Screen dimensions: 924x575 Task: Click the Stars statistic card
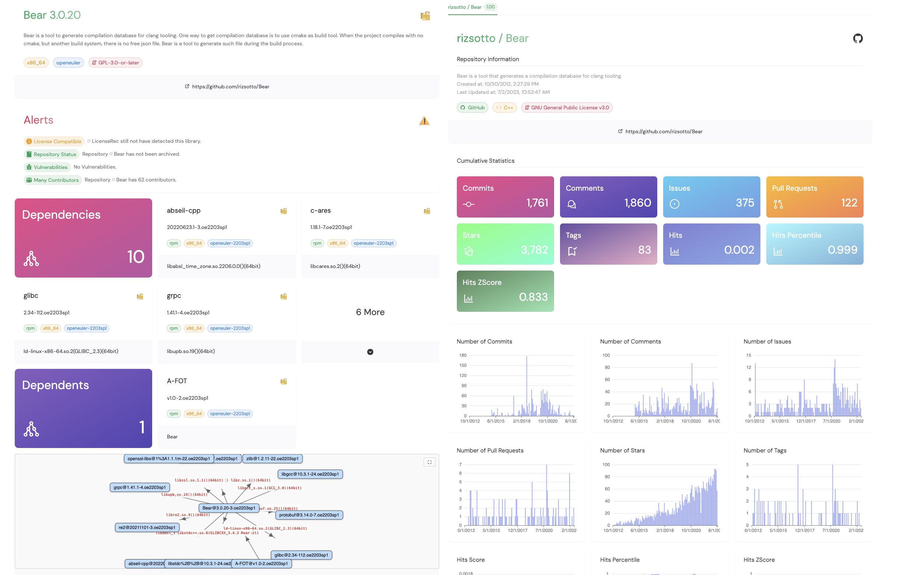pyautogui.click(x=505, y=244)
